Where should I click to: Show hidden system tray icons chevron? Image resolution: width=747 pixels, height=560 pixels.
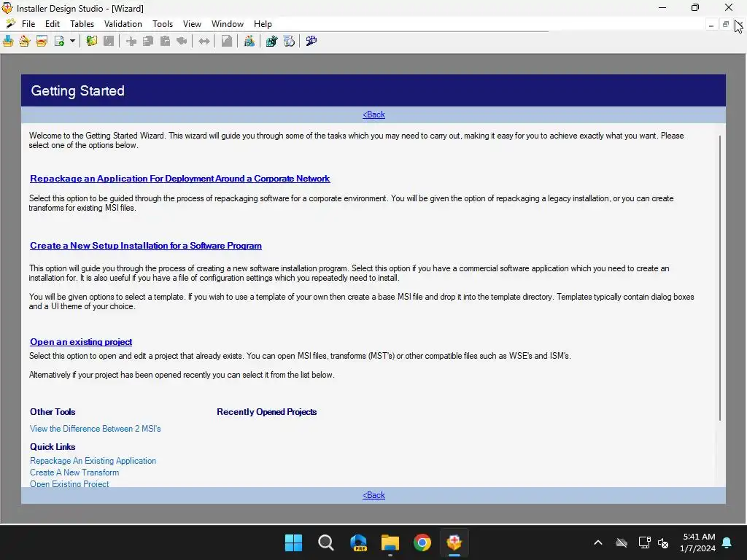point(598,542)
